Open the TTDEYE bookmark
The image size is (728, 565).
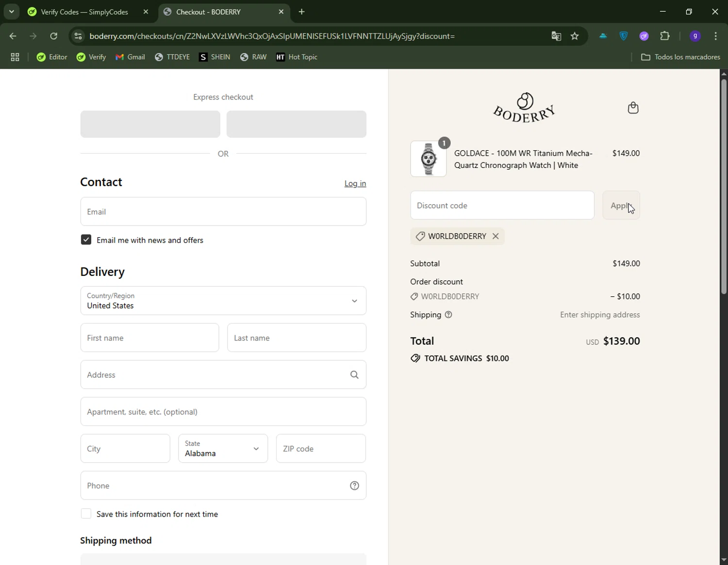click(172, 57)
